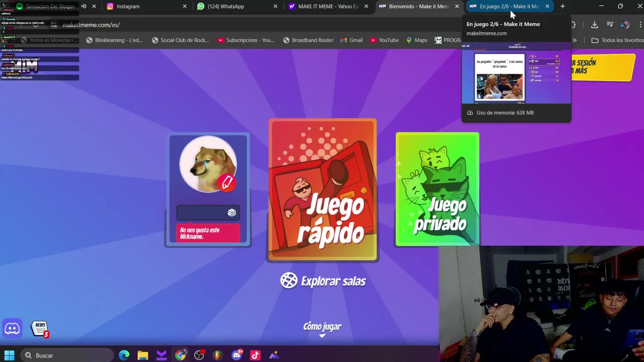Click the nickname input field
Image resolution: width=644 pixels, height=362 pixels.
208,213
